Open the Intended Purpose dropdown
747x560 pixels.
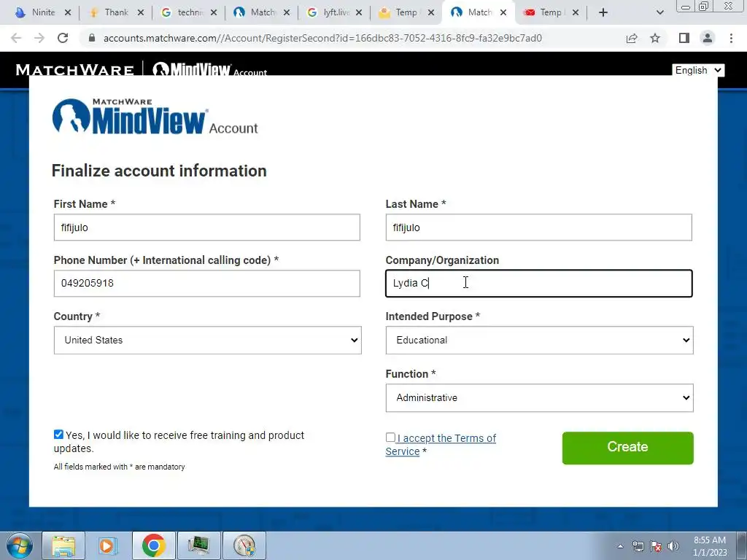tap(539, 340)
